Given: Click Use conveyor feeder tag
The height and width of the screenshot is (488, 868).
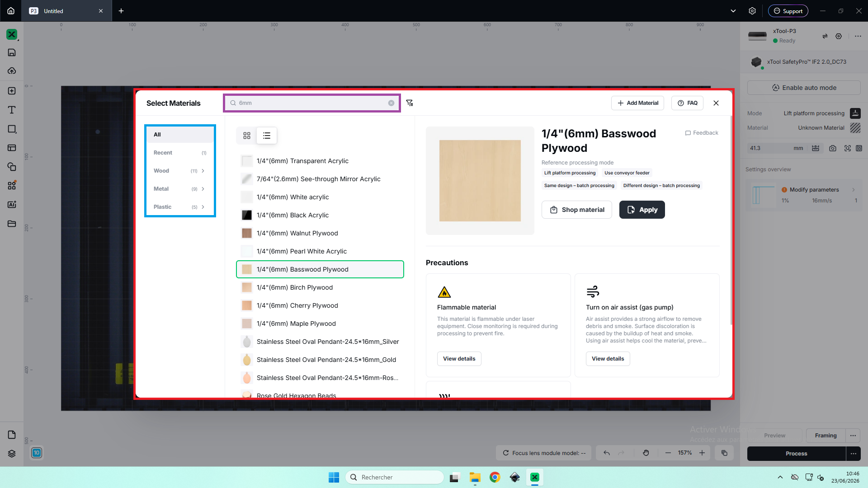Looking at the screenshot, I should pyautogui.click(x=627, y=173).
